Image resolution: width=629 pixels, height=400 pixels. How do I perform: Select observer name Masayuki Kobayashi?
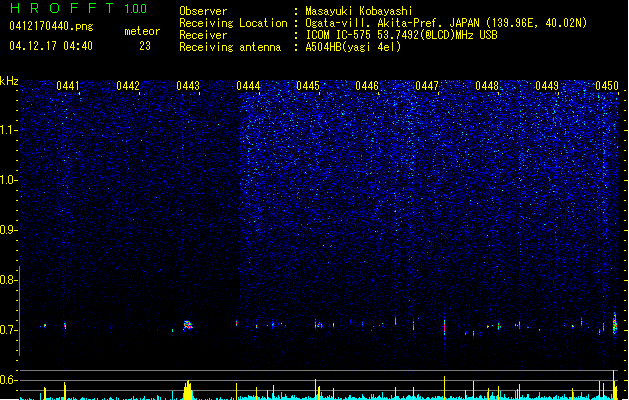359,11
